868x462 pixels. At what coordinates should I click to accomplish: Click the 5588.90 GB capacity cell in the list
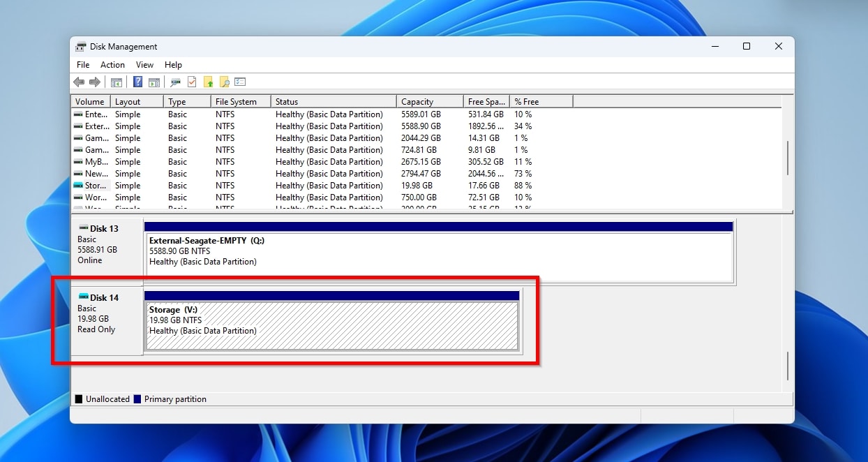[x=421, y=126]
